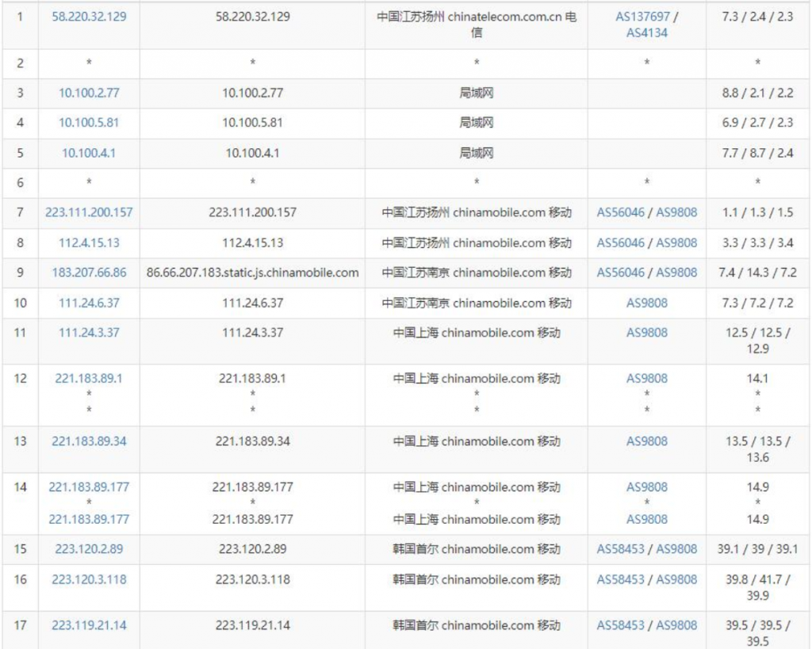This screenshot has height=649, width=812.
Task: Click the AS9808 link in hop 10 row
Action: (646, 303)
